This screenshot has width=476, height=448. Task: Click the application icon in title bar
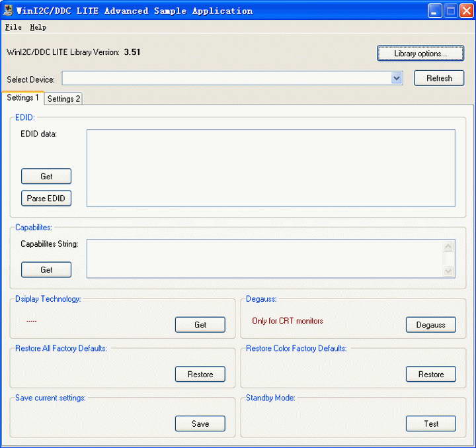(x=8, y=10)
